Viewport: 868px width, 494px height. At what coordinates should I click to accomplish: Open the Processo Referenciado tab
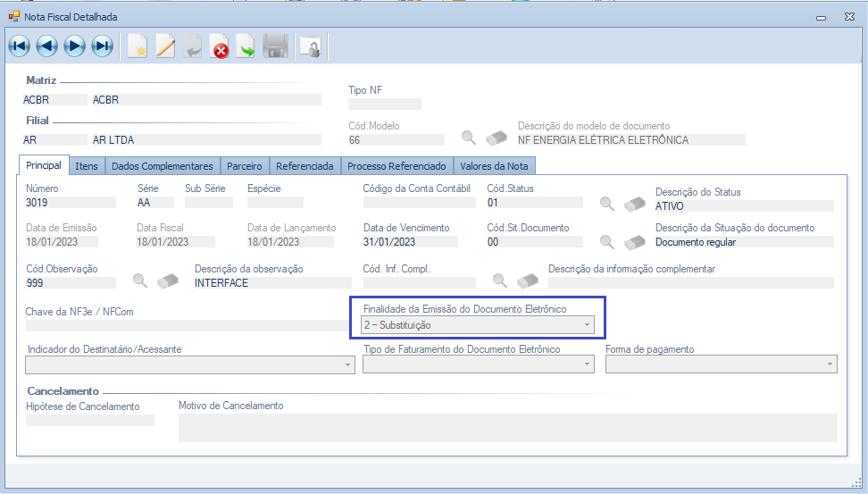(x=396, y=166)
